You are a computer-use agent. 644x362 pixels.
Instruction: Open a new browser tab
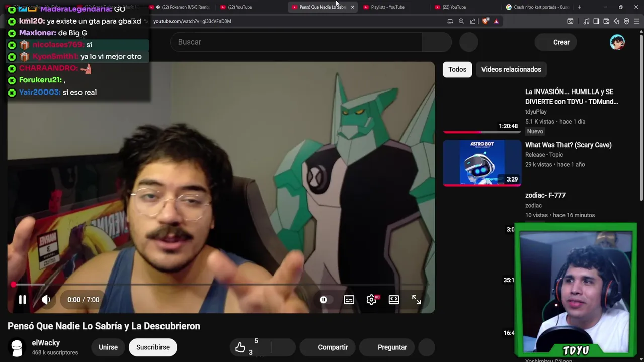[579, 7]
